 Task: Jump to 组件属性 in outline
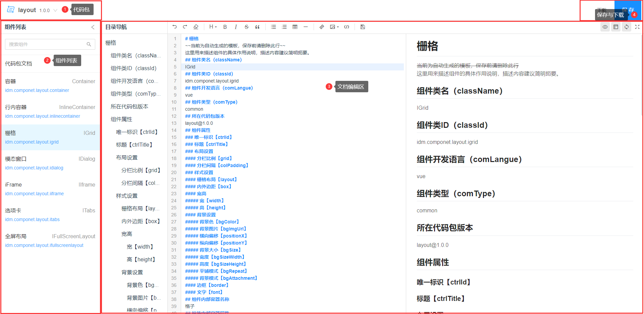(x=121, y=119)
